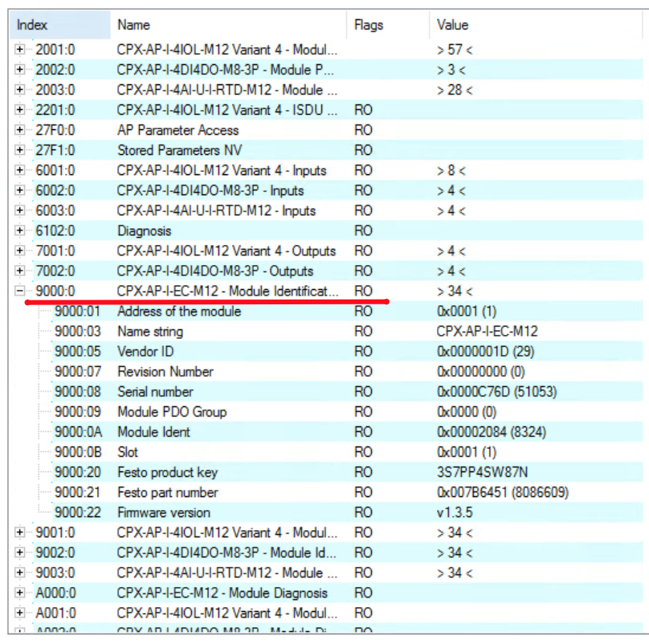Screen dimensions: 649x644
Task: Click the Name column header
Action: pyautogui.click(x=228, y=25)
